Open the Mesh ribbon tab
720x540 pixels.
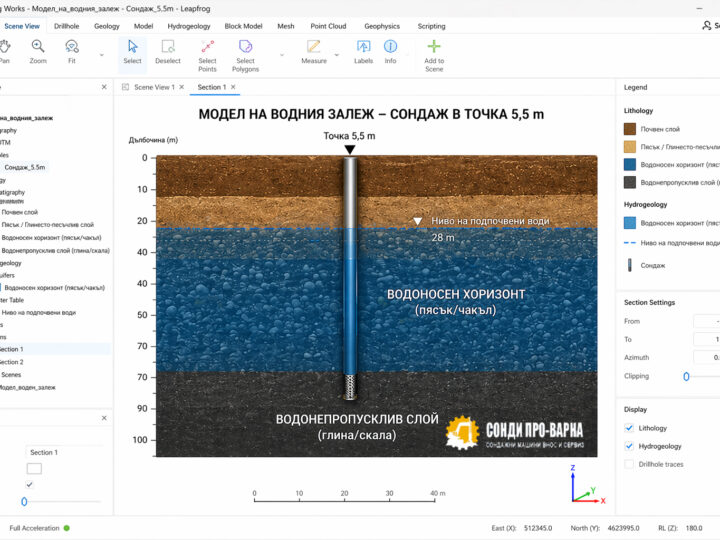[x=286, y=26]
